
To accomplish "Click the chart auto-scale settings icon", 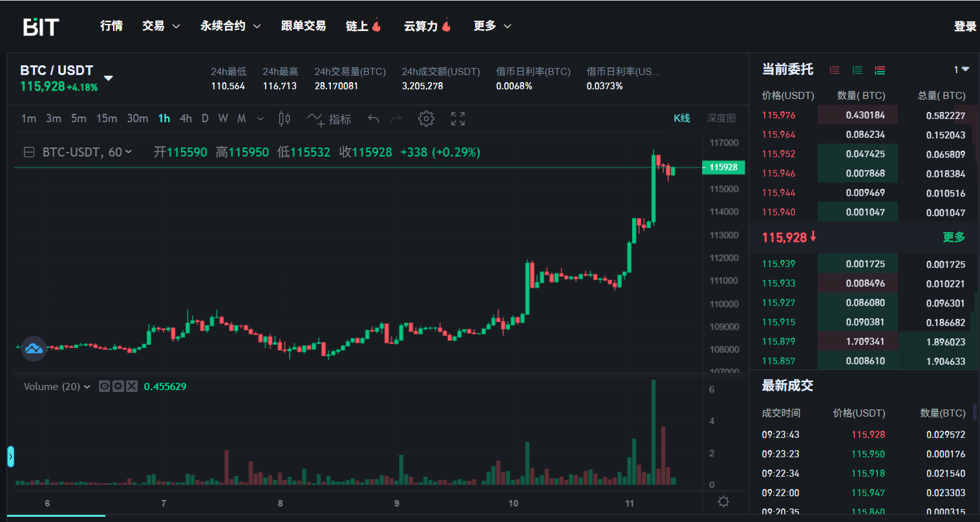I will point(723,502).
